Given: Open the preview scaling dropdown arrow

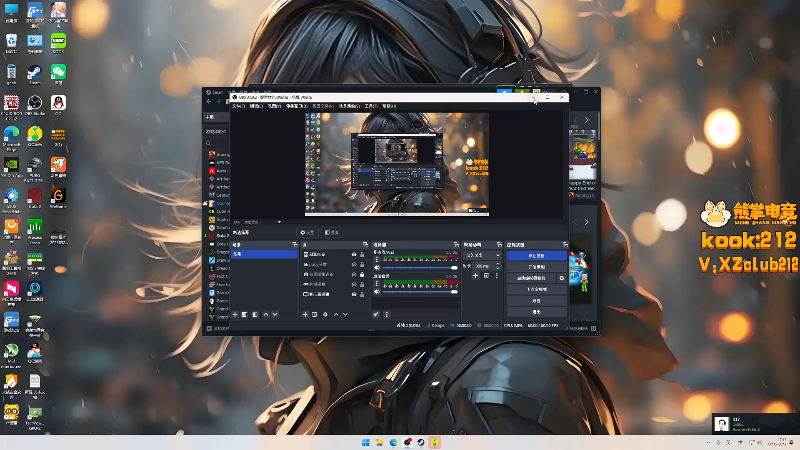Looking at the screenshot, I should [x=279, y=222].
